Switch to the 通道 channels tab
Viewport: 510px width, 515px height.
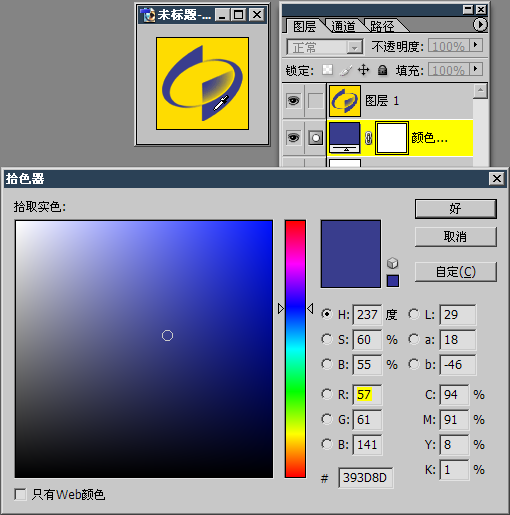coord(343,26)
